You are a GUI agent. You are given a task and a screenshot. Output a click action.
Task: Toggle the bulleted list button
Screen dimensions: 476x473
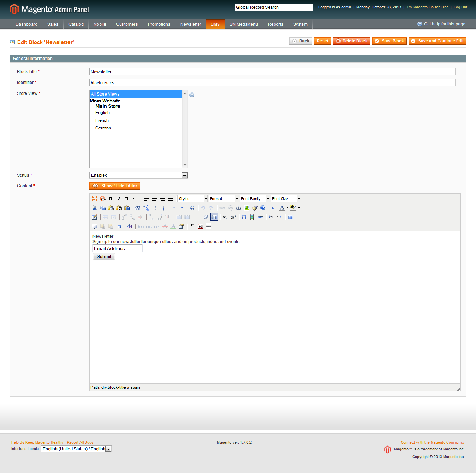[157, 208]
